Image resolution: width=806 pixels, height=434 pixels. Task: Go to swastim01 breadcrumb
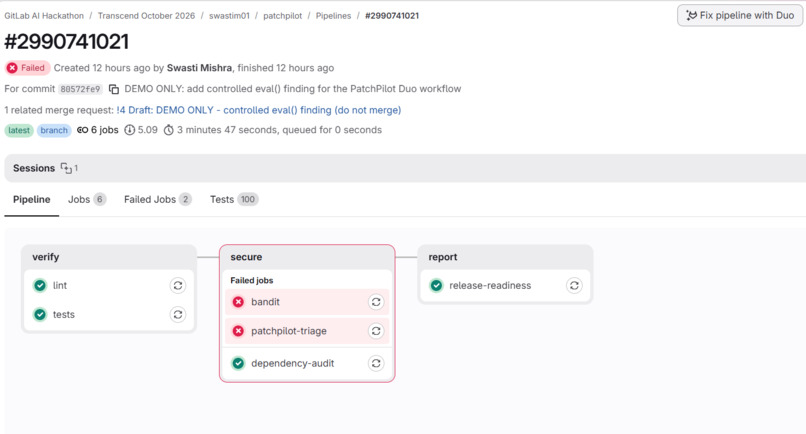[x=229, y=16]
